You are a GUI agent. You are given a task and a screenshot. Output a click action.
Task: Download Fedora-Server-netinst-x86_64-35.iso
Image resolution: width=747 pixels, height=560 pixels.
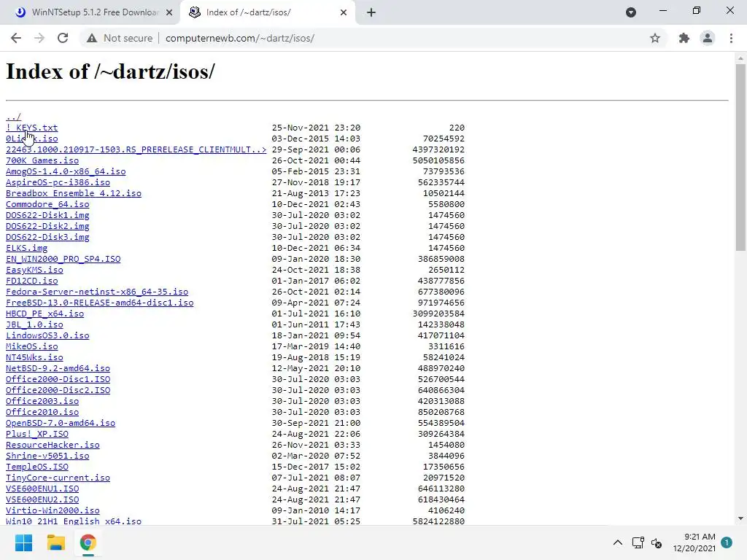(x=97, y=292)
